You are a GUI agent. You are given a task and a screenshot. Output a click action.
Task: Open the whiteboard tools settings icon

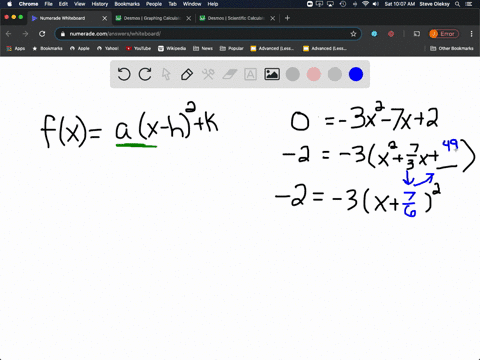[x=208, y=74]
